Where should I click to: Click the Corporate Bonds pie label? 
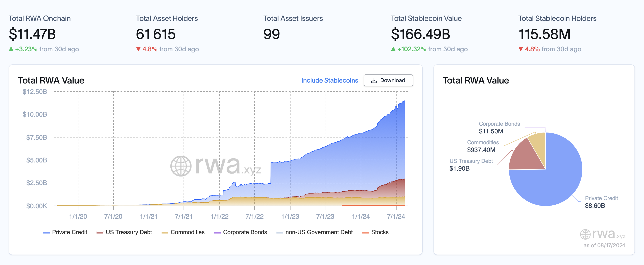499,124
